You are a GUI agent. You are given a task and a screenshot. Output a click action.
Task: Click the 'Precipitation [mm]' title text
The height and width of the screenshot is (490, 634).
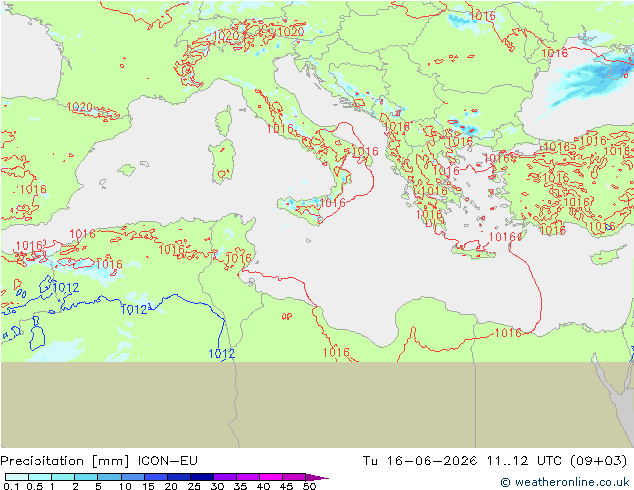coord(65,461)
